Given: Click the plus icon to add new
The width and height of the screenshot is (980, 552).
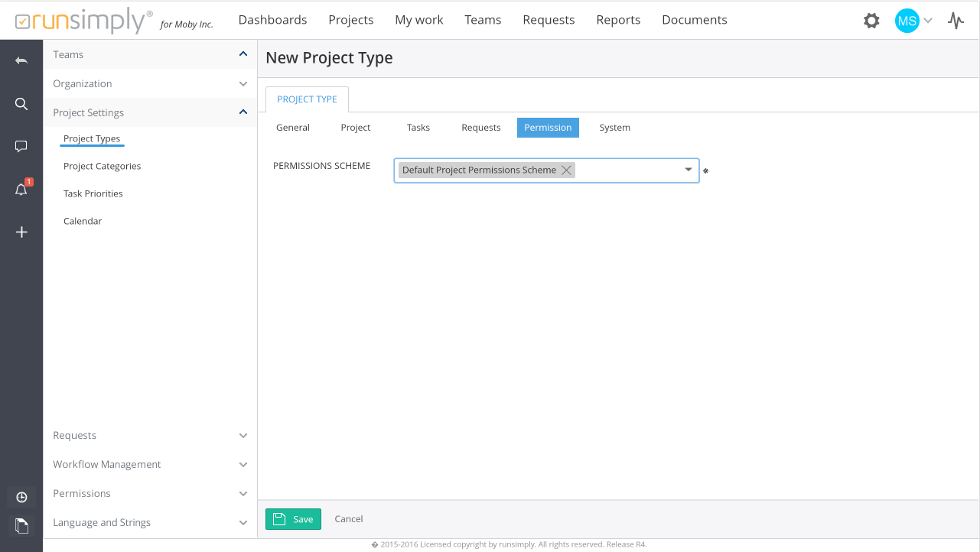Looking at the screenshot, I should [x=21, y=232].
